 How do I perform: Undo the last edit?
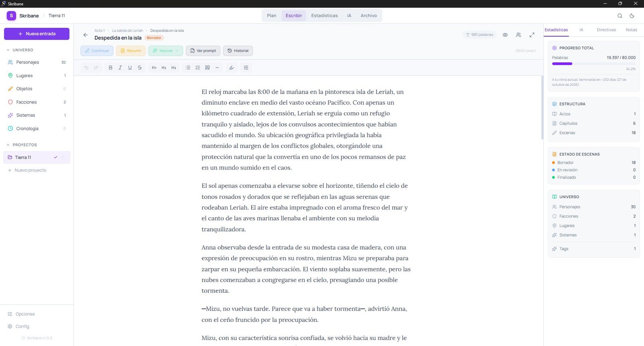click(x=86, y=68)
